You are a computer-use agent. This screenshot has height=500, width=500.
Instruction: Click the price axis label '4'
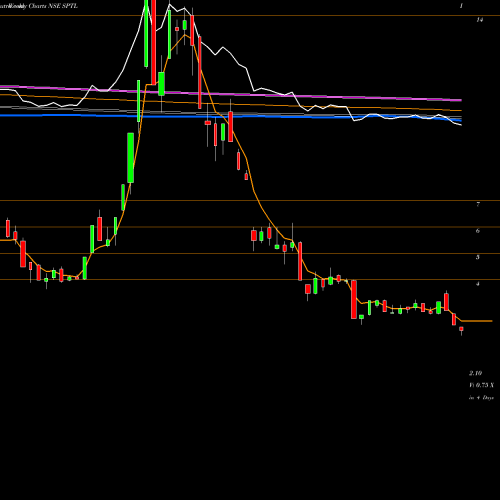coord(478,284)
